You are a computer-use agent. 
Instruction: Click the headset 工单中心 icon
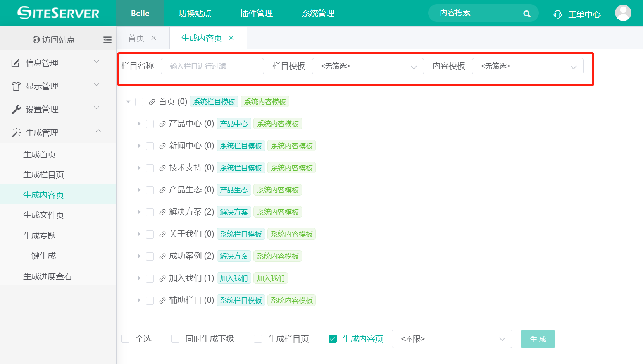[557, 14]
